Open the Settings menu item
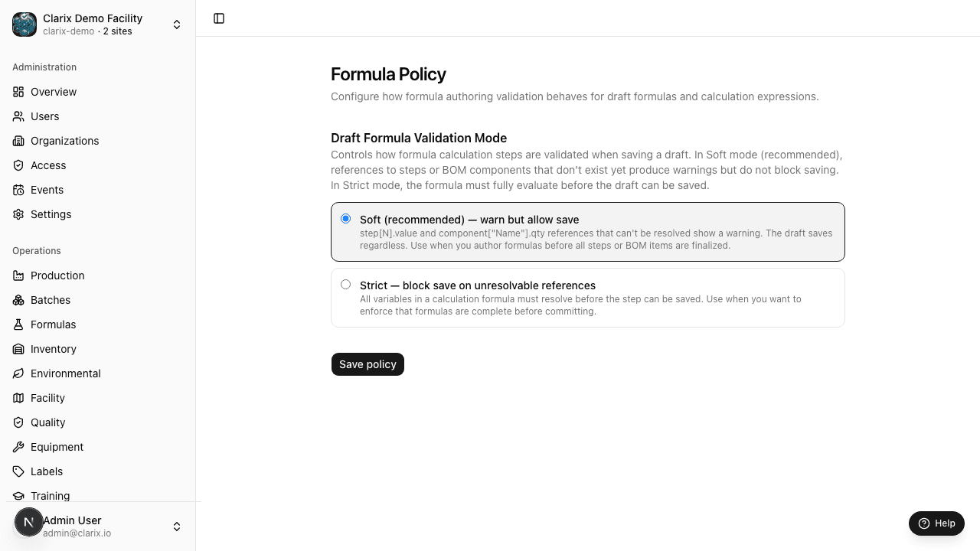The image size is (980, 551). click(98, 214)
